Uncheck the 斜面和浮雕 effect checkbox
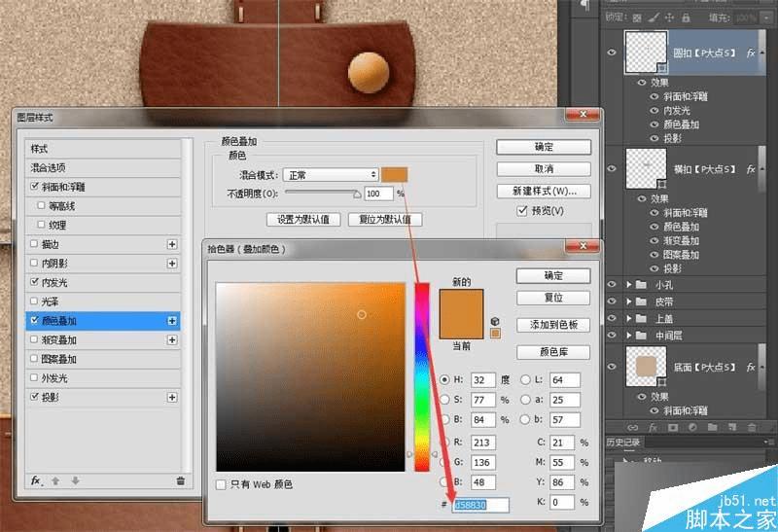Viewport: 778px width, 532px height. [36, 187]
